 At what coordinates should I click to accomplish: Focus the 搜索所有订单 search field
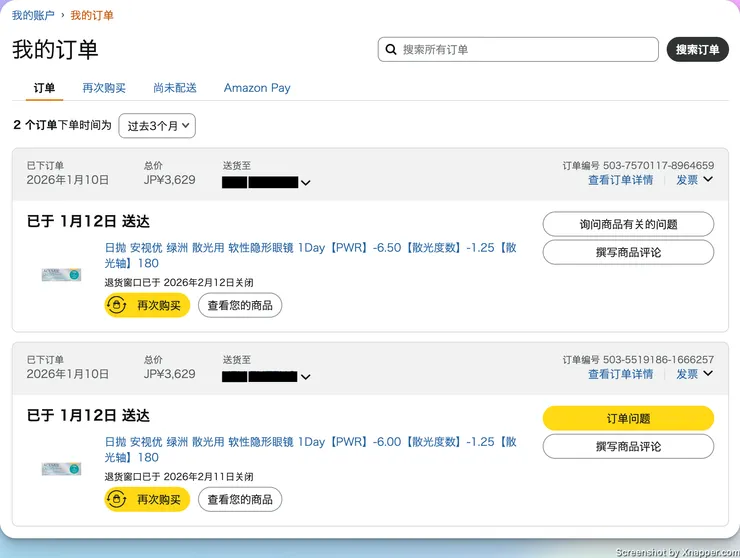coord(525,50)
